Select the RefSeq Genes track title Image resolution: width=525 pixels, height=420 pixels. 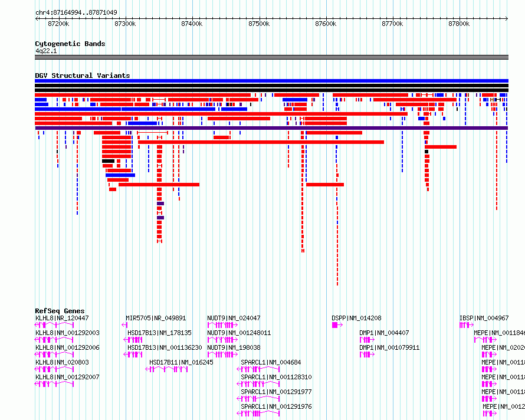[60, 311]
